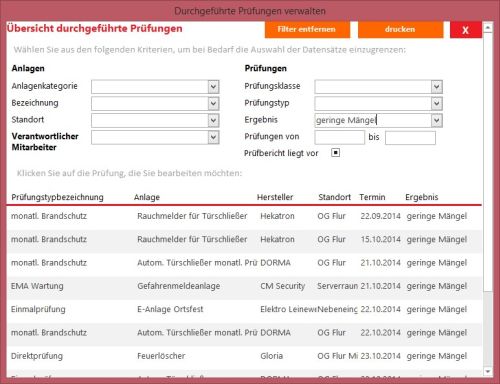
Task: Open the Standort dropdown list
Action: click(x=213, y=120)
